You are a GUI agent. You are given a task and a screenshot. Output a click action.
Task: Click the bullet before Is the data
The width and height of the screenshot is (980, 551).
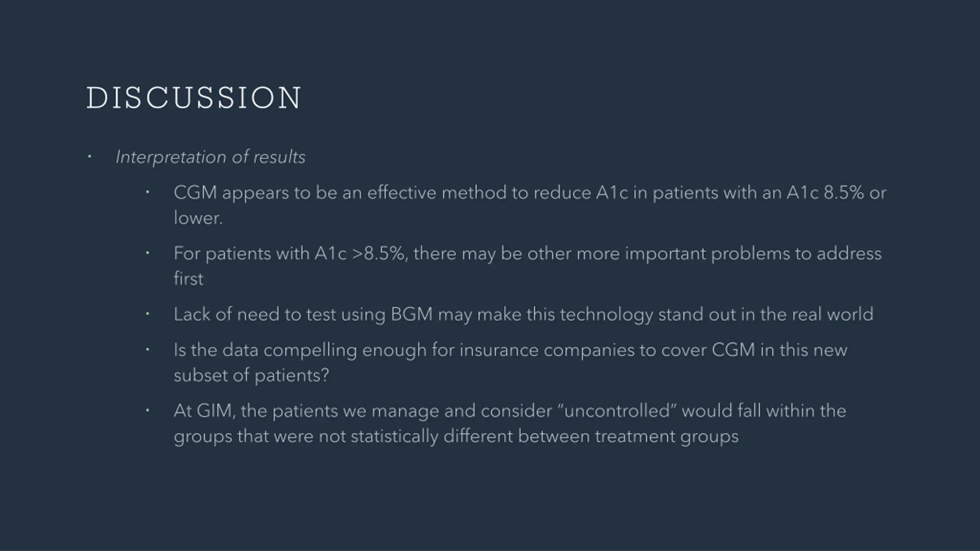pos(147,349)
